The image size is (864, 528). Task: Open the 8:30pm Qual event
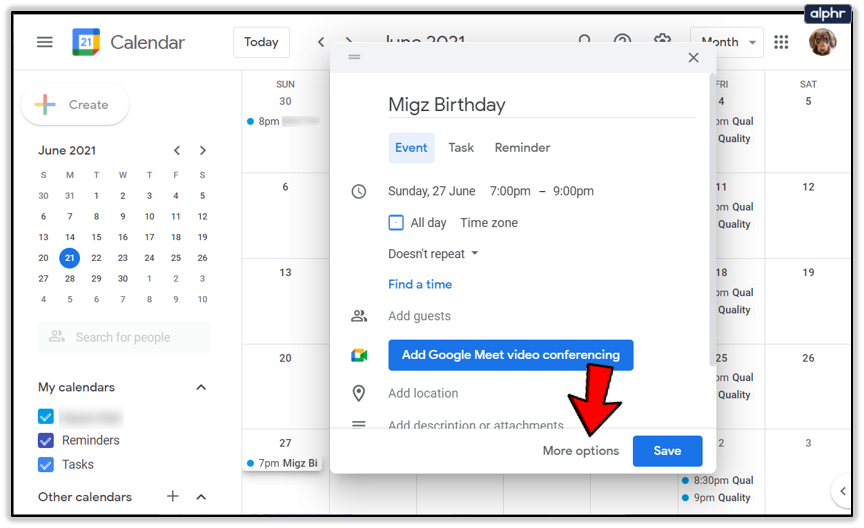[x=718, y=481]
